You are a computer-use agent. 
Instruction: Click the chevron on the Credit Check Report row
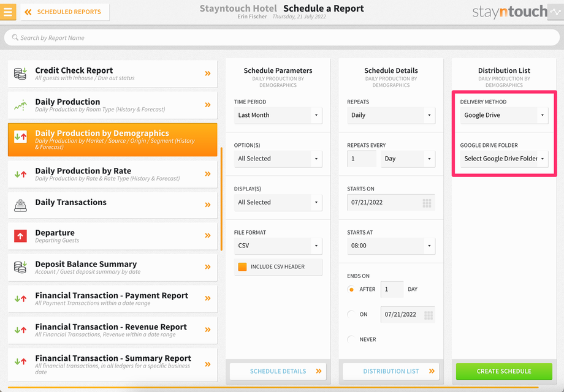click(208, 73)
